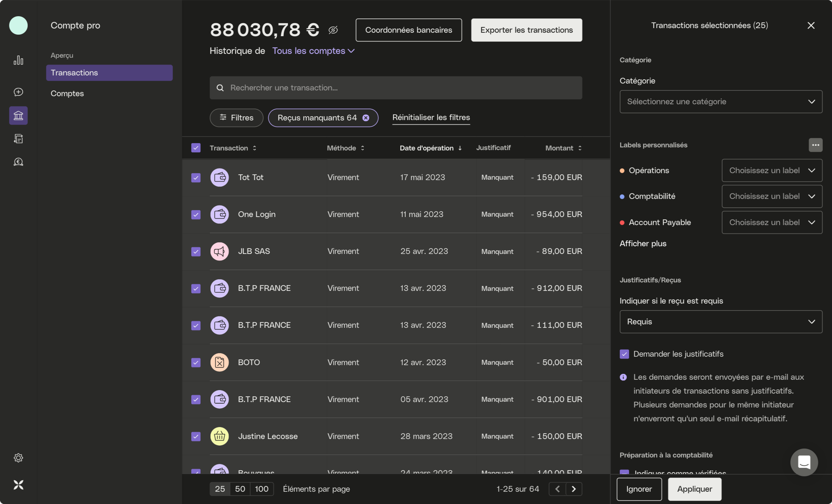Expand the Sélectionnez une catégorie dropdown
The width and height of the screenshot is (832, 504).
click(x=721, y=102)
